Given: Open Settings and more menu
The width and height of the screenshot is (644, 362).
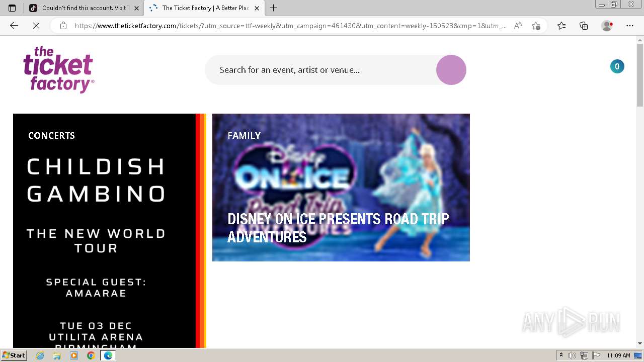Looking at the screenshot, I should pyautogui.click(x=630, y=26).
